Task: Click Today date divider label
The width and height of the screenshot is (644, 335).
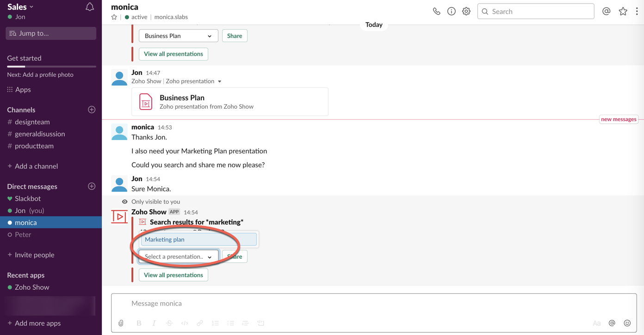Action: pos(374,24)
